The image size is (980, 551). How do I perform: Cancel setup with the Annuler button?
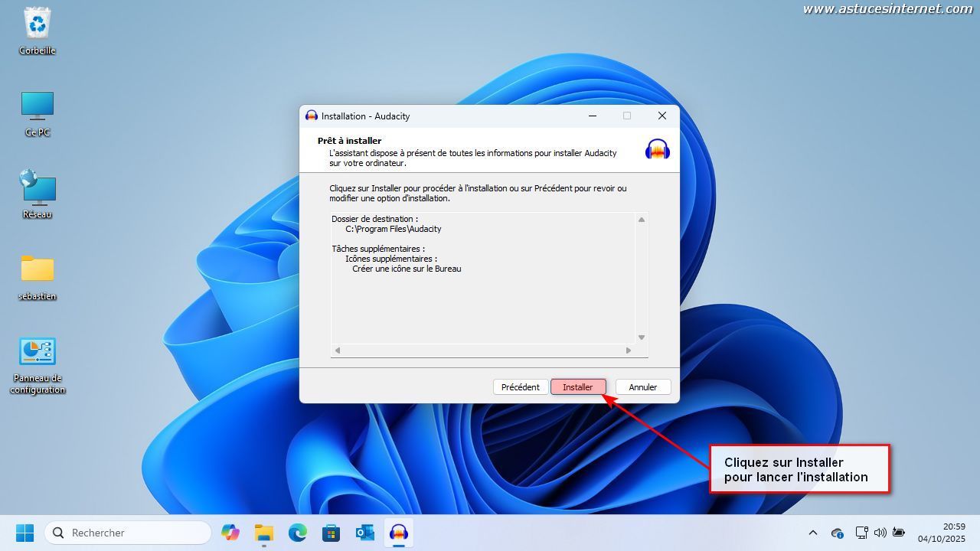[x=642, y=387]
